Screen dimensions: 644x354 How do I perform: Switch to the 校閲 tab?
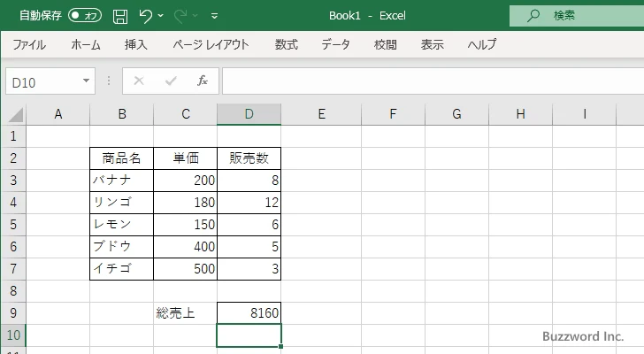tap(386, 44)
